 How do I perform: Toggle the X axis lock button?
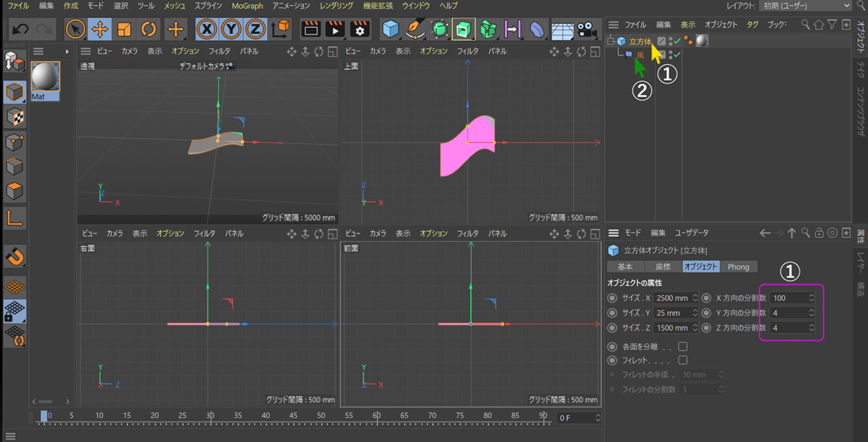[207, 29]
